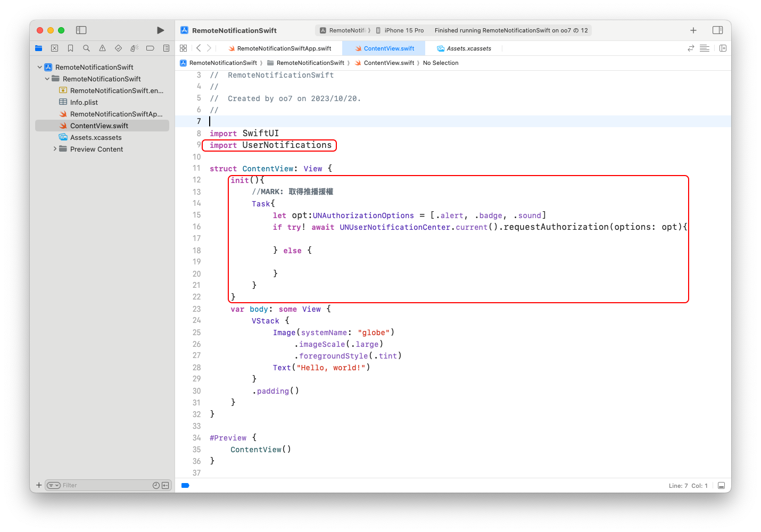Toggle the inspector panel on the right
761x532 pixels.
coord(717,30)
